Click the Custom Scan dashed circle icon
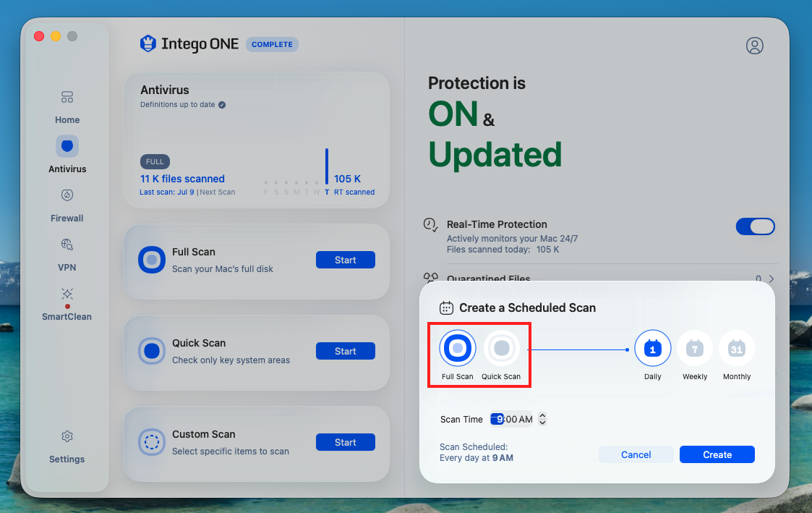Screen dimensions: 812x513 152,442
